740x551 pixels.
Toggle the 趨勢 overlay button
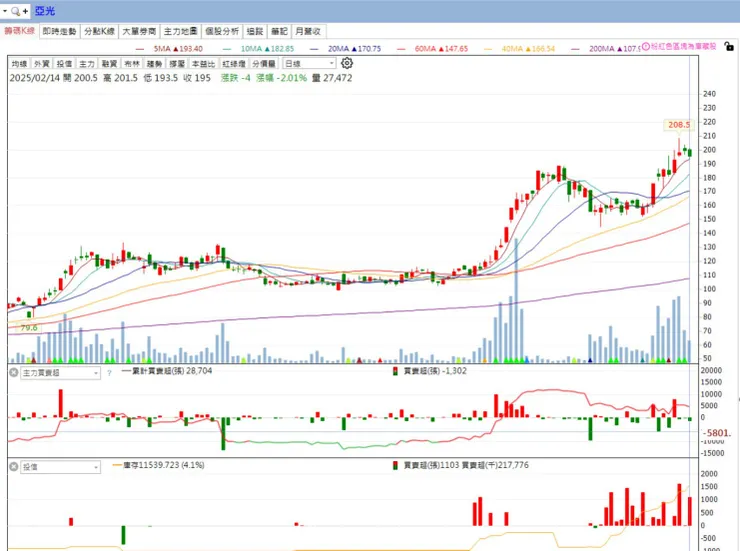155,63
